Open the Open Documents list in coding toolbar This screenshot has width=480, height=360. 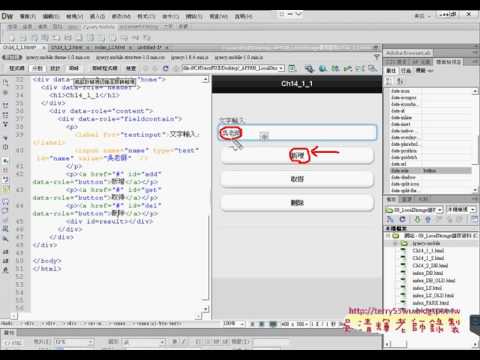click(x=5, y=82)
